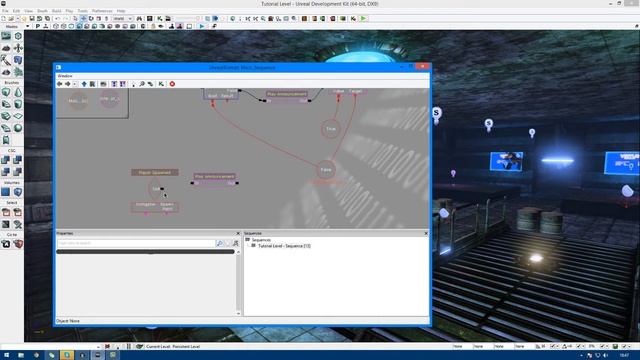640x360 pixels.
Task: Open the Help menu
Action: pyautogui.click(x=121, y=11)
